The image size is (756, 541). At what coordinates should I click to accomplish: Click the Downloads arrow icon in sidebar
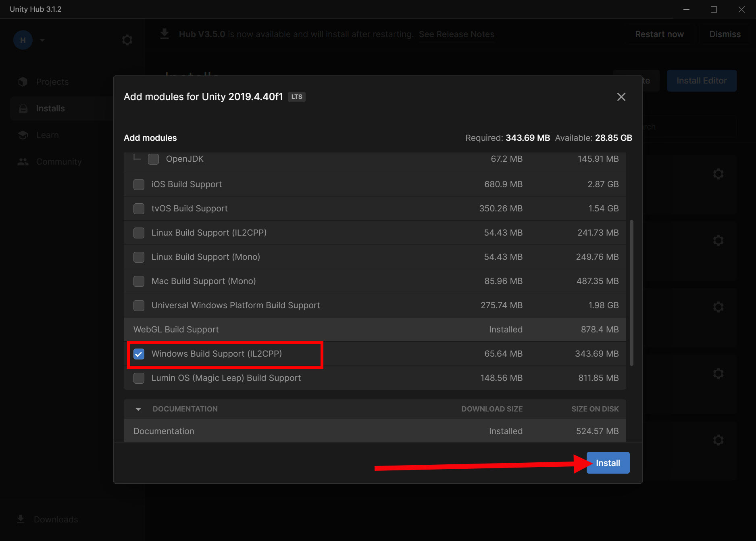21,519
